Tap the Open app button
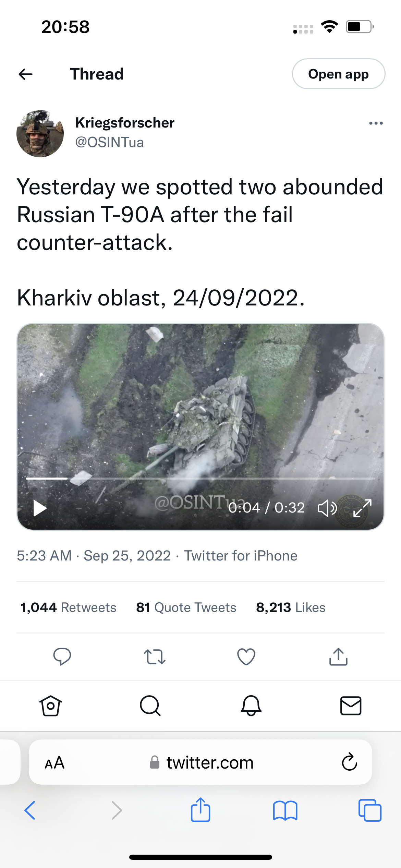 [338, 74]
